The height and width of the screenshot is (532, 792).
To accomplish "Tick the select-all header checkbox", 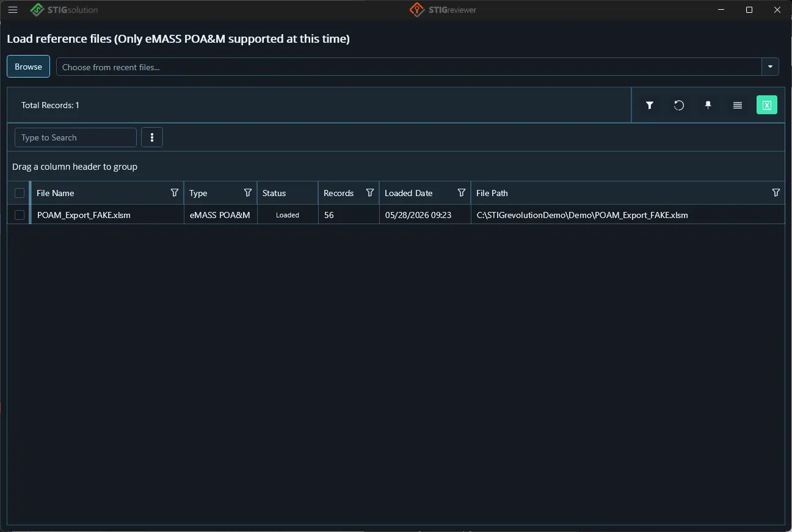I will (20, 193).
